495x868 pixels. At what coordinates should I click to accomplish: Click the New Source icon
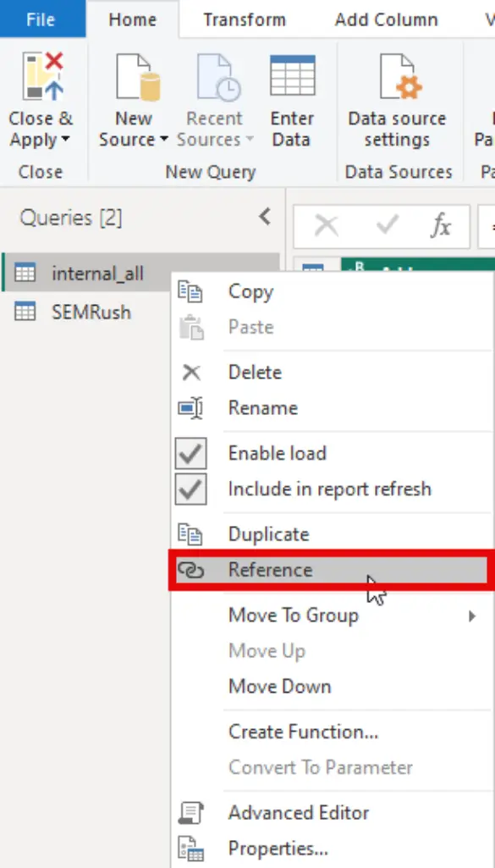[138, 78]
